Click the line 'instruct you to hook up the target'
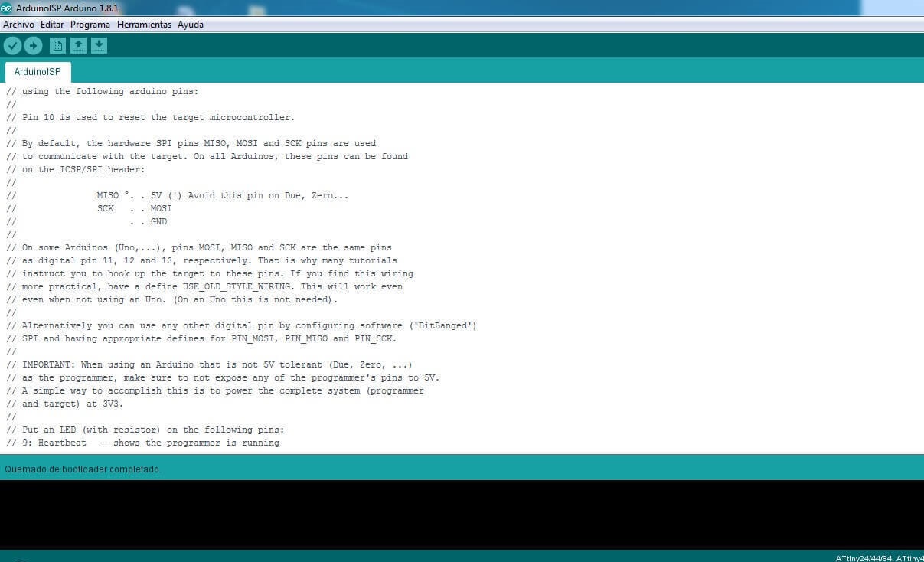This screenshot has height=562, width=924. point(210,273)
